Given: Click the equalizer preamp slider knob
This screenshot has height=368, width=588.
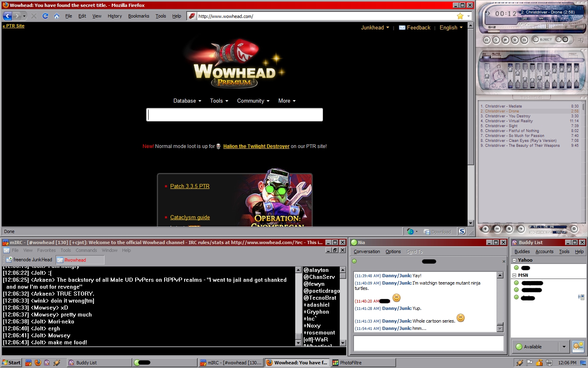Looking at the screenshot, I should 487,76.
